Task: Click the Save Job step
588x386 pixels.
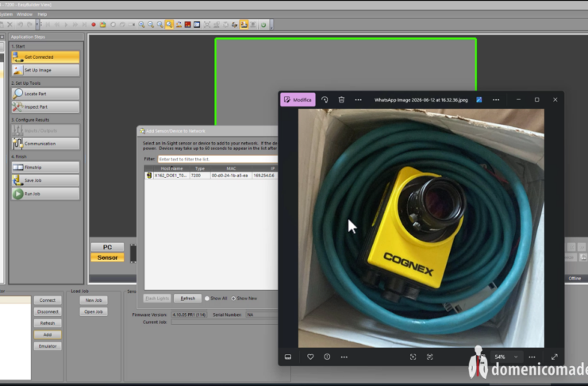Action: [x=45, y=180]
